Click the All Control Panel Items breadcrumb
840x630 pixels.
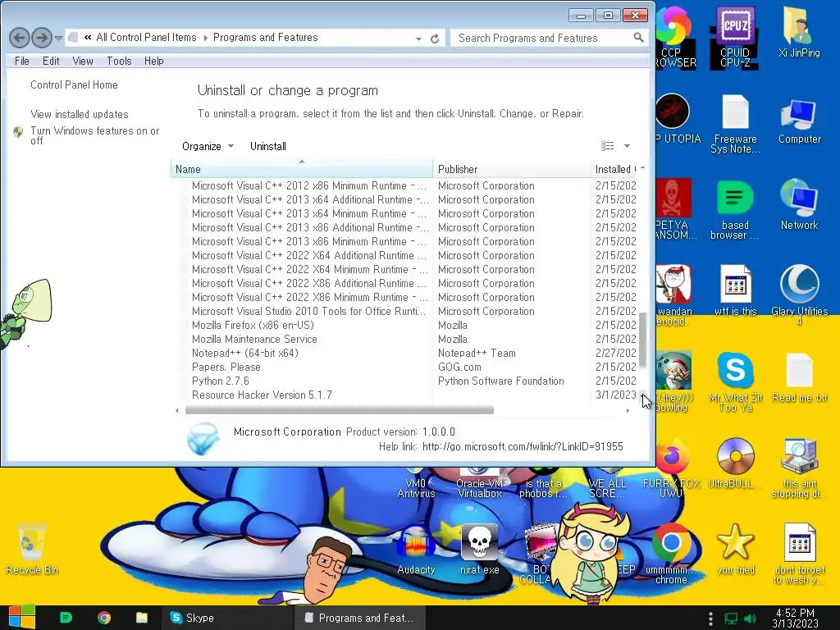coord(146,38)
